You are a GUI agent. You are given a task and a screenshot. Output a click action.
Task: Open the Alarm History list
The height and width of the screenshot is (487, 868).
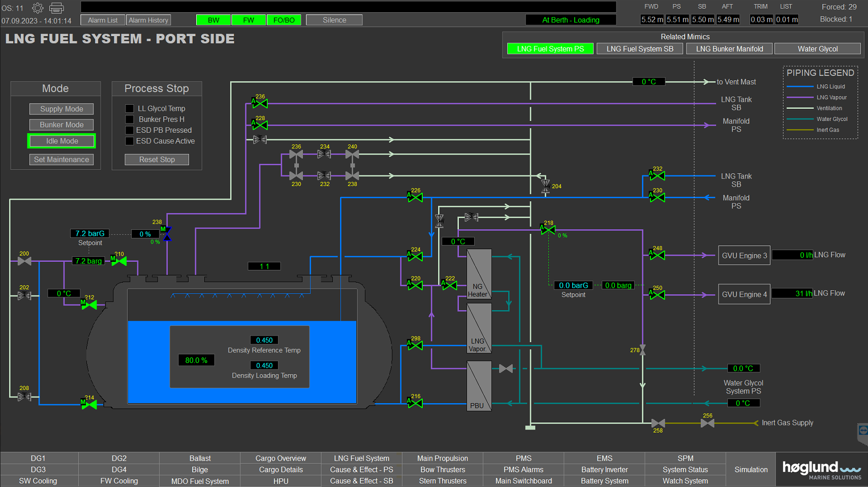tap(148, 20)
